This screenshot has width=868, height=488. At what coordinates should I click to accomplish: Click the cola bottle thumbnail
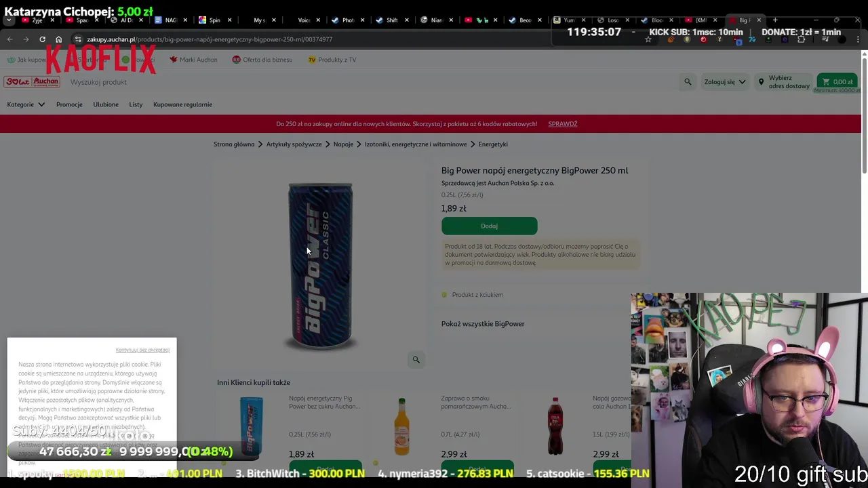pos(555,426)
